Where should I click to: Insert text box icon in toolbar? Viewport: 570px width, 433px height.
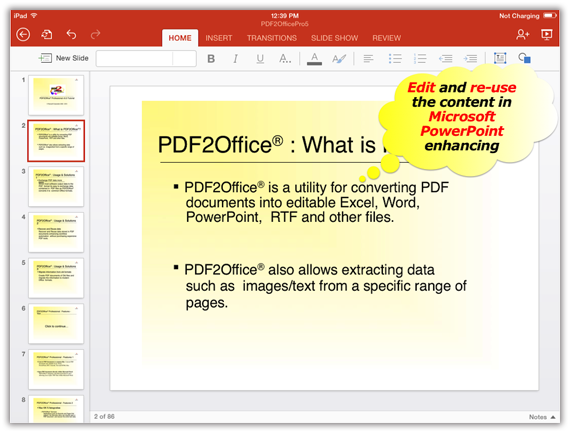500,58
